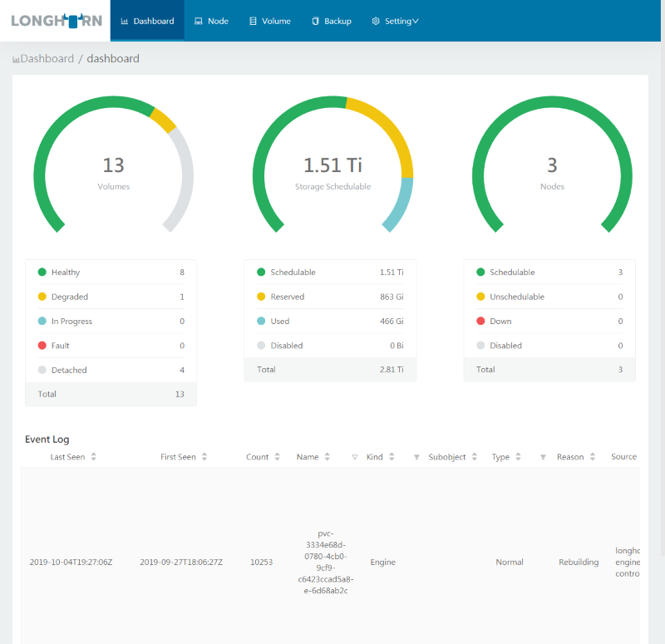Open the Node tab
665x644 pixels.
click(x=211, y=21)
